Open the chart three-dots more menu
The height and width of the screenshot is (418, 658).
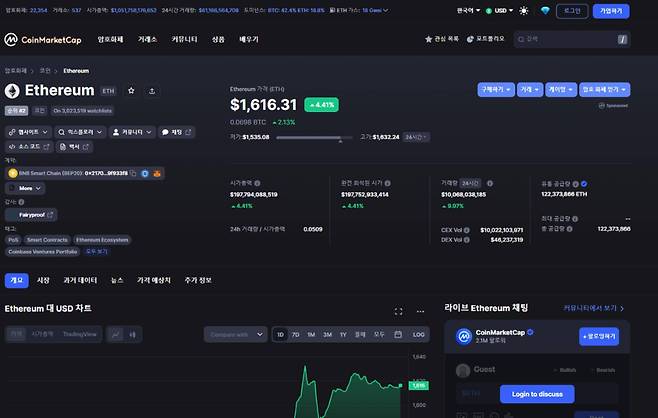tap(420, 311)
